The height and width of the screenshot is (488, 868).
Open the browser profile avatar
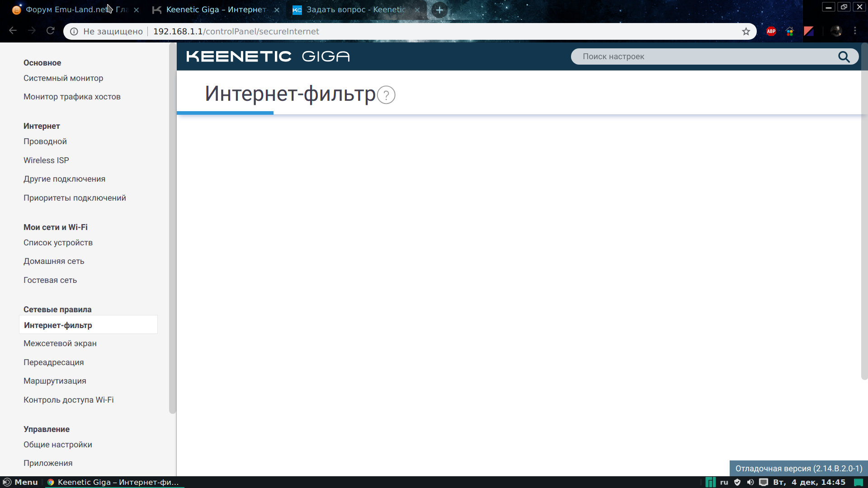coord(836,31)
